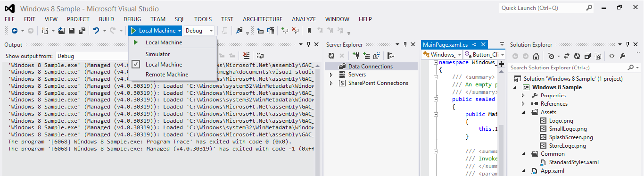Open the SQL menu
This screenshot has height=176, width=644.
[x=180, y=19]
